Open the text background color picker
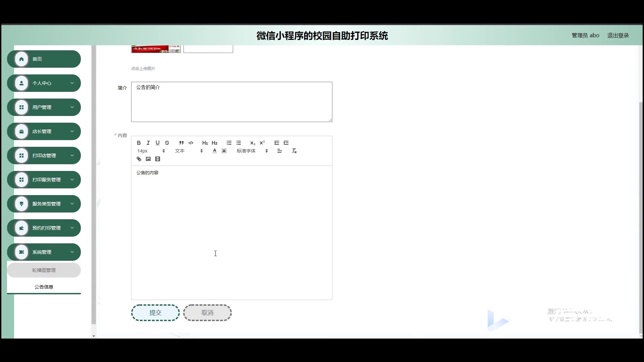Viewport: 644px width, 362px height. (224, 151)
